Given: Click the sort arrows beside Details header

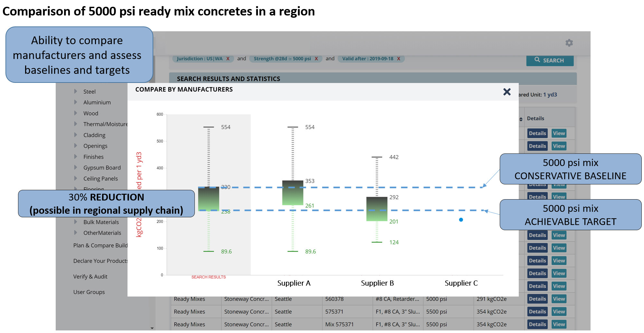Looking at the screenshot, I should pyautogui.click(x=521, y=119).
